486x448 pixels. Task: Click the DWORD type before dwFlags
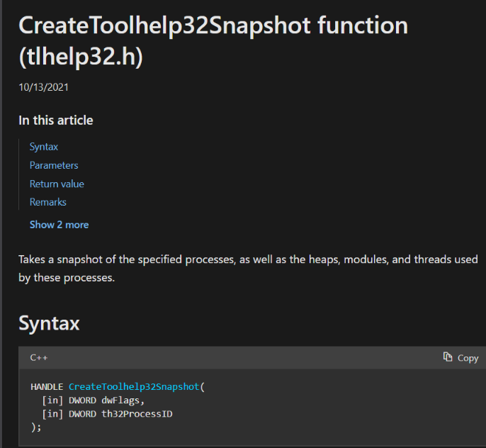[82, 401]
